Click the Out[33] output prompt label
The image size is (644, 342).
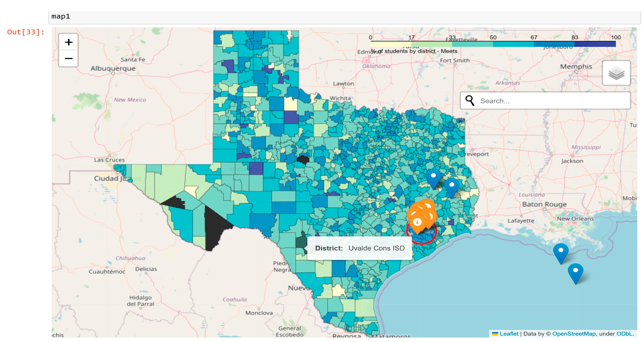click(x=26, y=32)
